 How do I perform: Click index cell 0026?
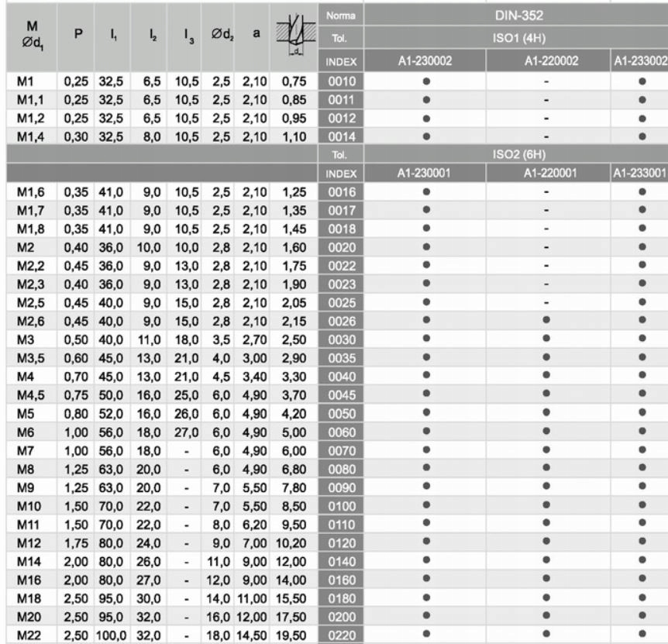tap(341, 322)
